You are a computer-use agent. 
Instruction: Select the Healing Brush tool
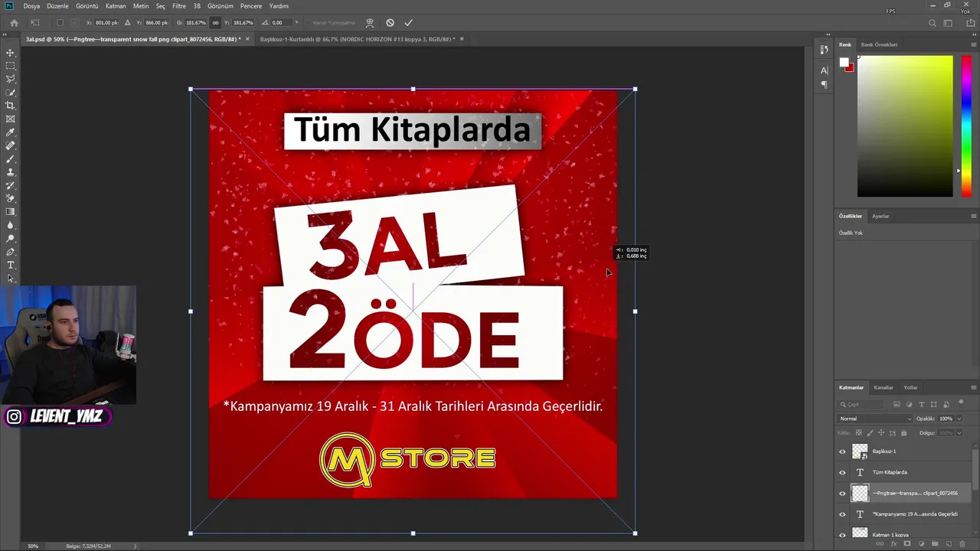(11, 145)
